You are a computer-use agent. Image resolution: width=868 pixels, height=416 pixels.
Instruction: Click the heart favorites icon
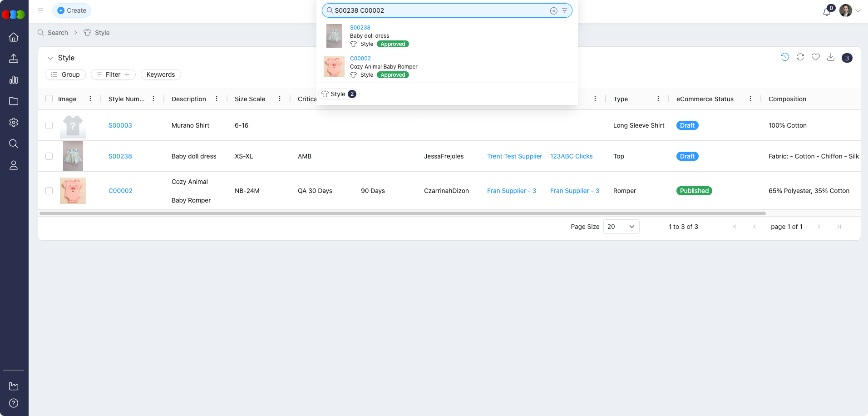coord(816,57)
